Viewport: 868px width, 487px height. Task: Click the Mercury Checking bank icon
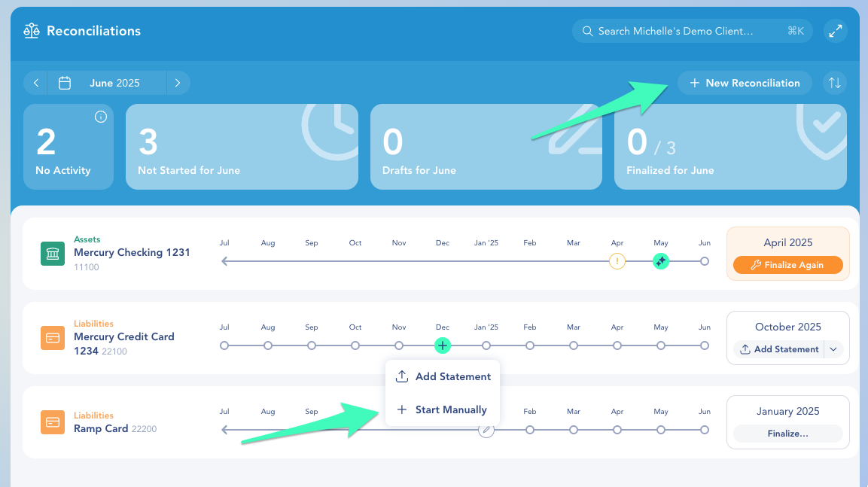point(53,254)
